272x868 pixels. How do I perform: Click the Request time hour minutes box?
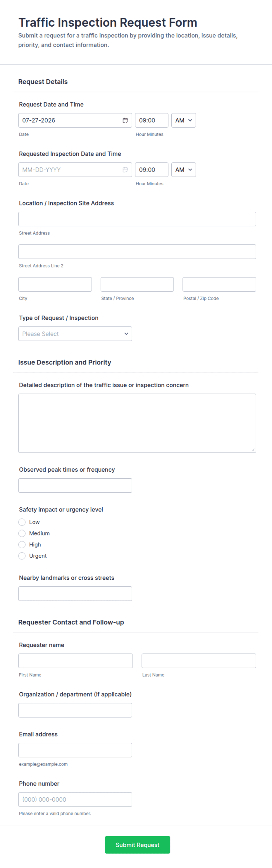click(152, 120)
